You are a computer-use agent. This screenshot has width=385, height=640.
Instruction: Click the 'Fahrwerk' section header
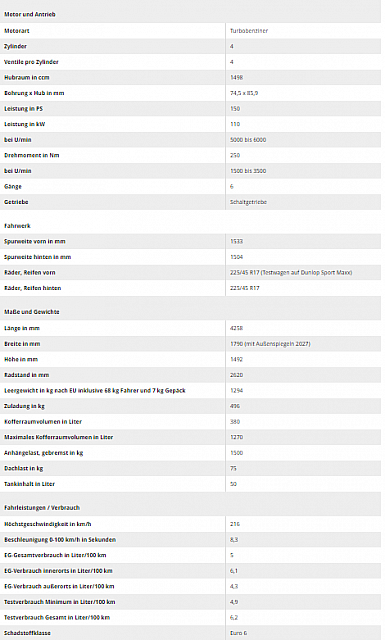pyautogui.click(x=17, y=226)
